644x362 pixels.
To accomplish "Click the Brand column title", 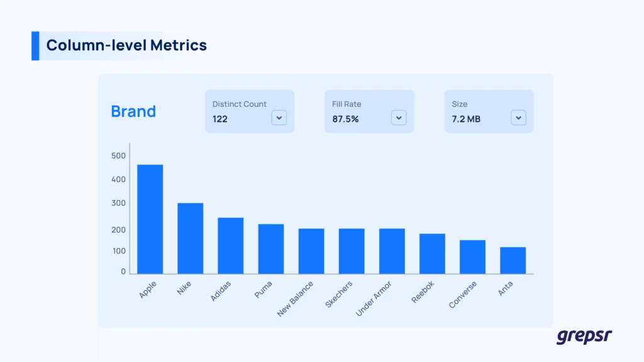I will pyautogui.click(x=133, y=111).
